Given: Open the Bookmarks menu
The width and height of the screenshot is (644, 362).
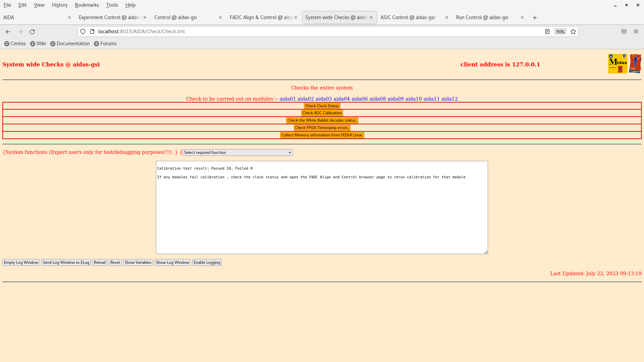Looking at the screenshot, I should click(87, 5).
